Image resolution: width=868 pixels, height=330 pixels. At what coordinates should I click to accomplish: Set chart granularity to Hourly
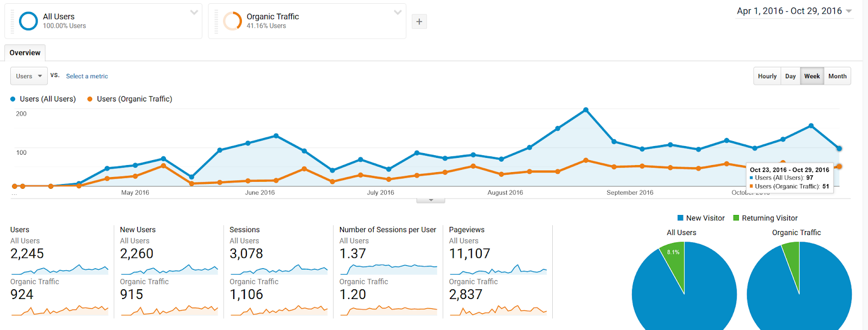(767, 76)
